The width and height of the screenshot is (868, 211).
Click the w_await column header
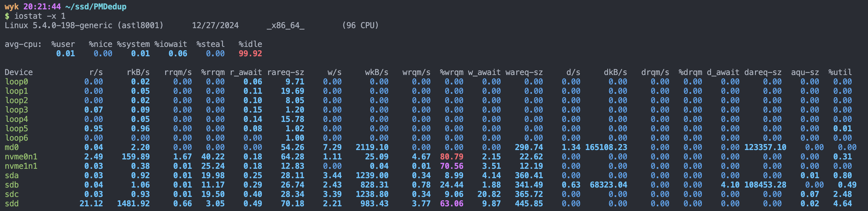[484, 72]
